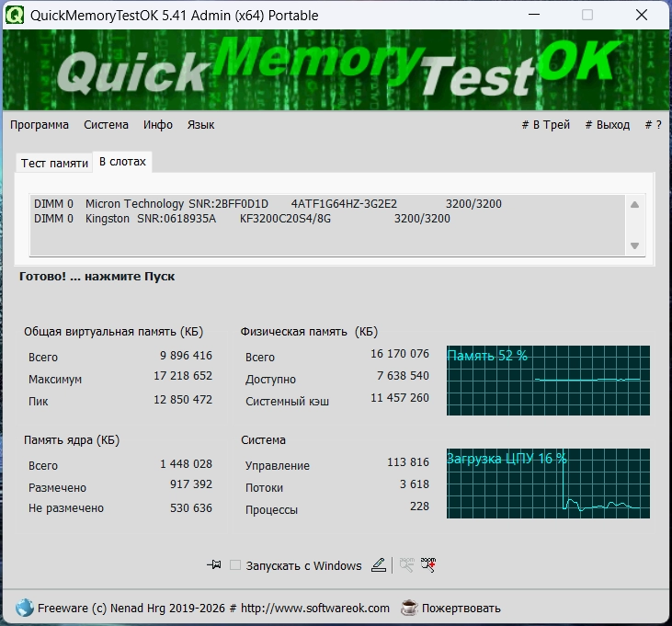The width and height of the screenshot is (672, 626).
Task: Click the Пик value 12 850 472
Action: [x=183, y=399]
